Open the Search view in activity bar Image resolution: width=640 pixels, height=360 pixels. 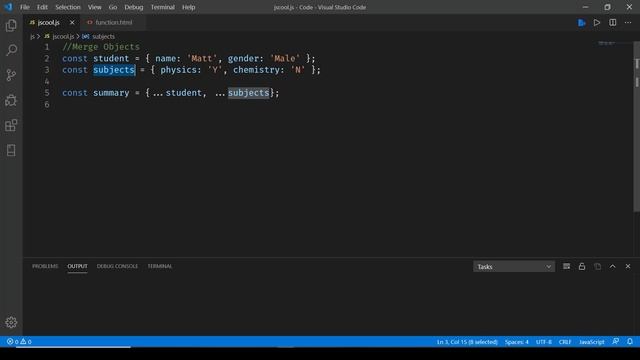tap(11, 50)
